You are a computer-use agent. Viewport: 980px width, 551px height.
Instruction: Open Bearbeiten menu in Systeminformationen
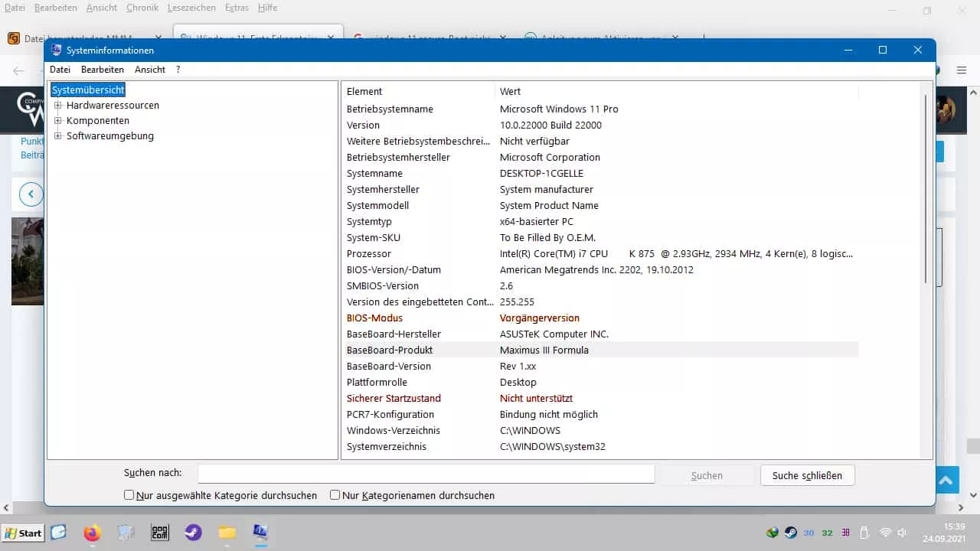(102, 70)
